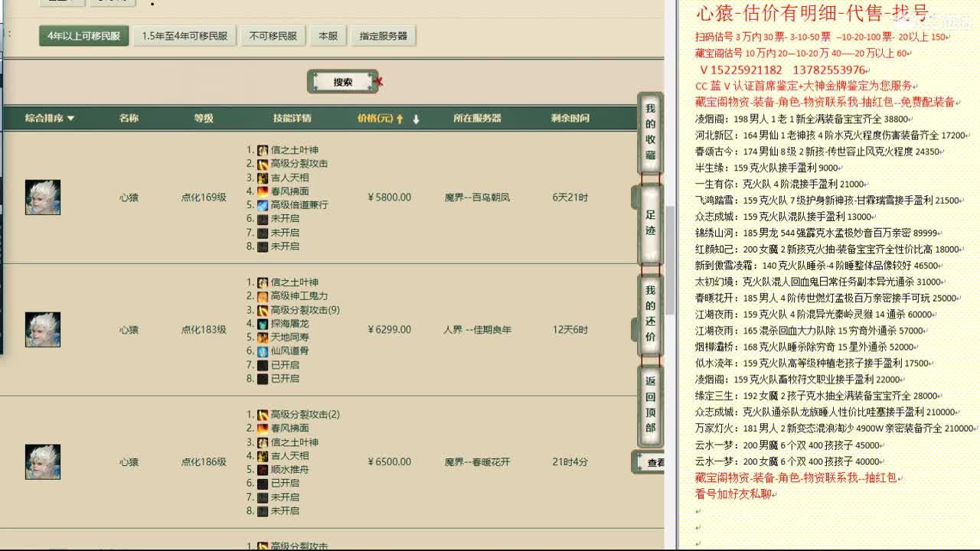Select 不可移民服 server filter
This screenshot has height=551, width=980.
(x=273, y=36)
